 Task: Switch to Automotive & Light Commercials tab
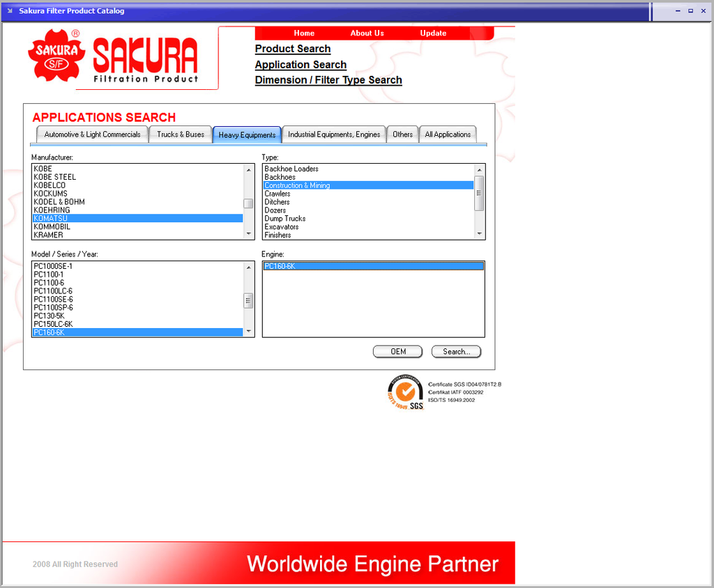[93, 134]
